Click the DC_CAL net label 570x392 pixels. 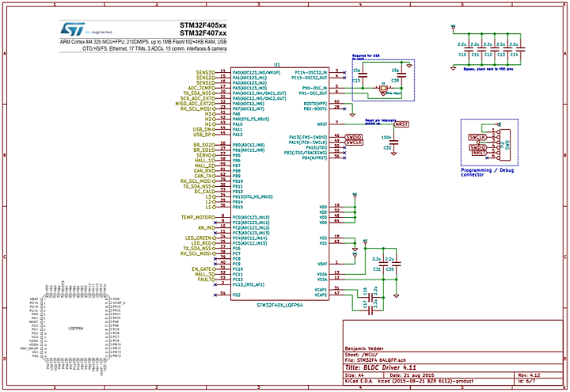tap(204, 192)
